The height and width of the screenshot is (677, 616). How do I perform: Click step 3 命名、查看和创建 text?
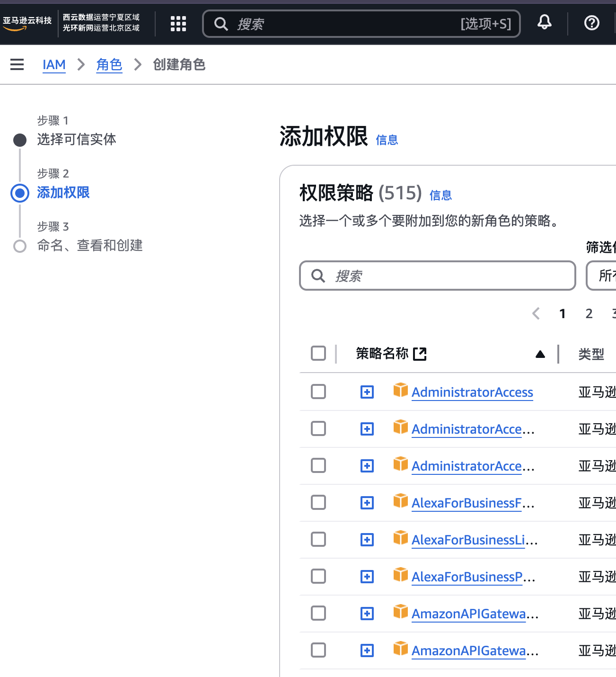click(90, 245)
